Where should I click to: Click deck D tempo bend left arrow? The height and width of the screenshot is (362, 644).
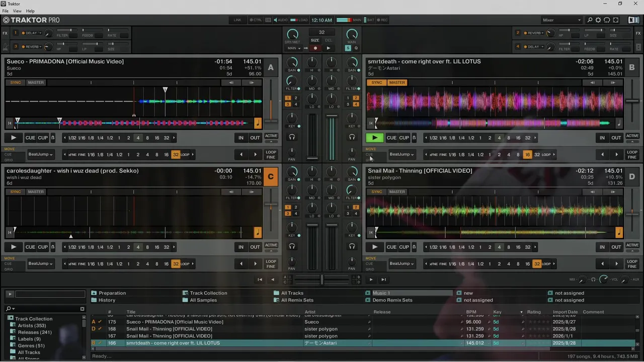click(x=592, y=192)
